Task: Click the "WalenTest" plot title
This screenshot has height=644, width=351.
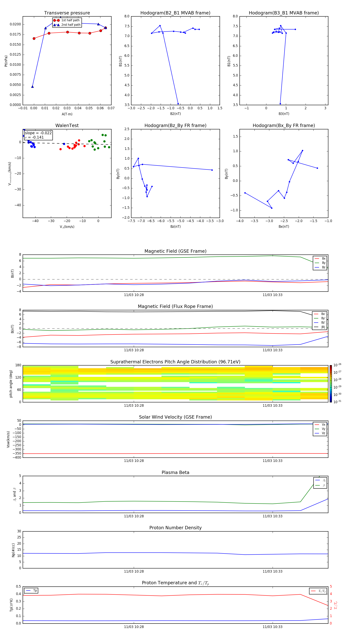Action: (67, 125)
